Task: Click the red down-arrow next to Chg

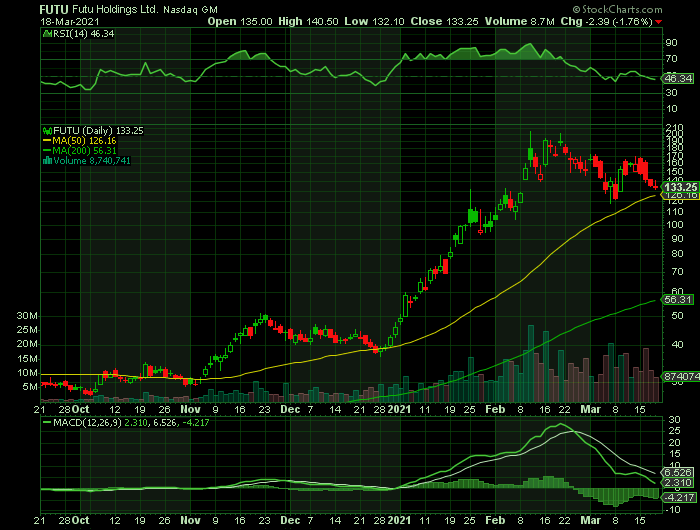Action: click(659, 22)
